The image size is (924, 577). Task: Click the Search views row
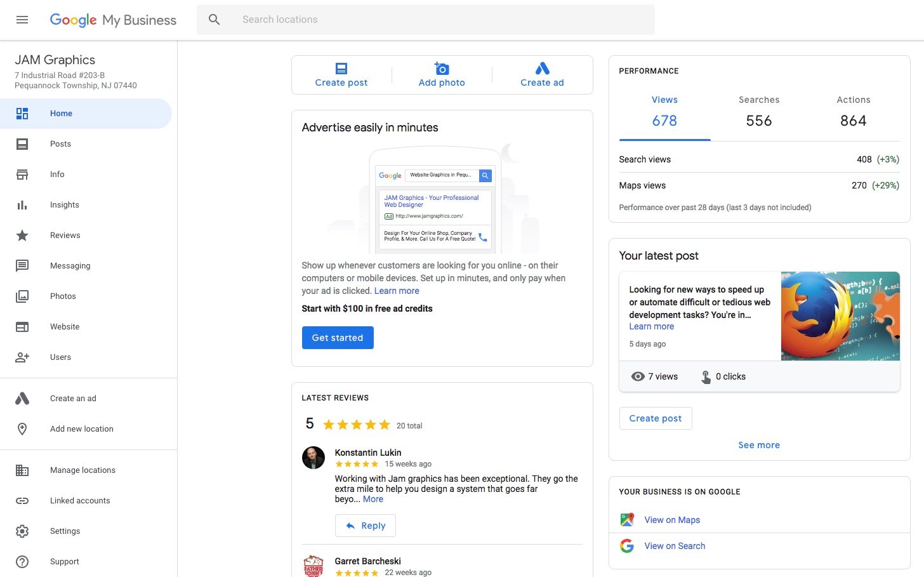tap(759, 159)
